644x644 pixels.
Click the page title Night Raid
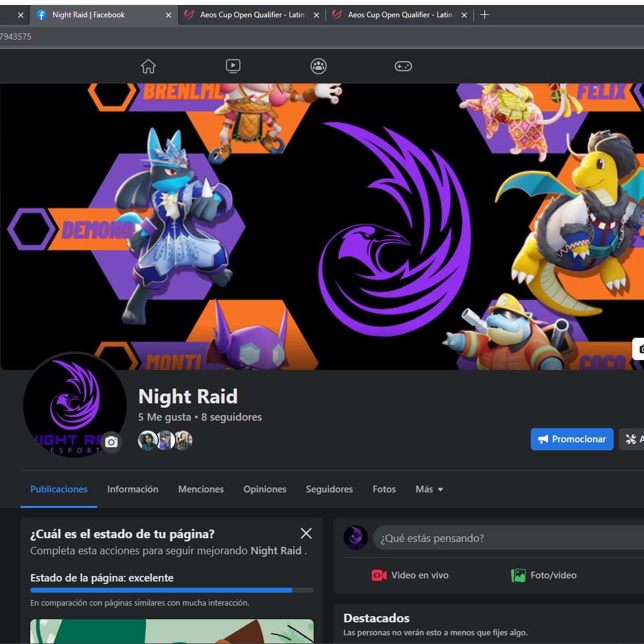click(187, 397)
